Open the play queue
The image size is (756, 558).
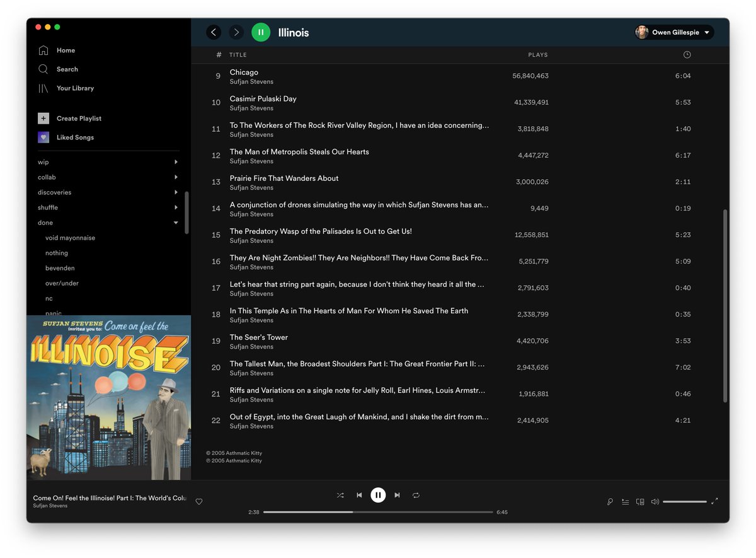pyautogui.click(x=625, y=502)
